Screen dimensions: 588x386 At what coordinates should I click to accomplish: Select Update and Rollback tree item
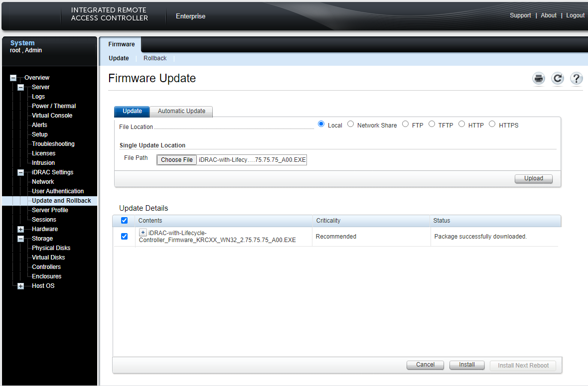[x=61, y=201]
